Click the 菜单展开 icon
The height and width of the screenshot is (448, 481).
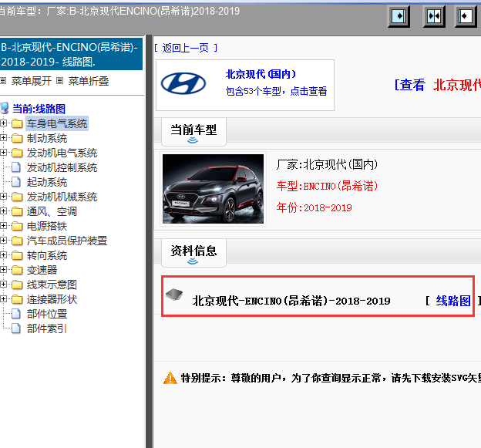pyautogui.click(x=3, y=81)
